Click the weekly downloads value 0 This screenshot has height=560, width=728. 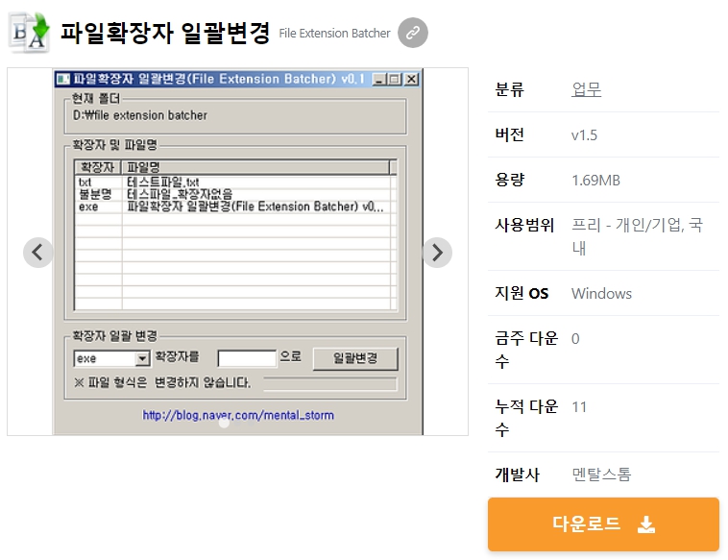pyautogui.click(x=575, y=339)
